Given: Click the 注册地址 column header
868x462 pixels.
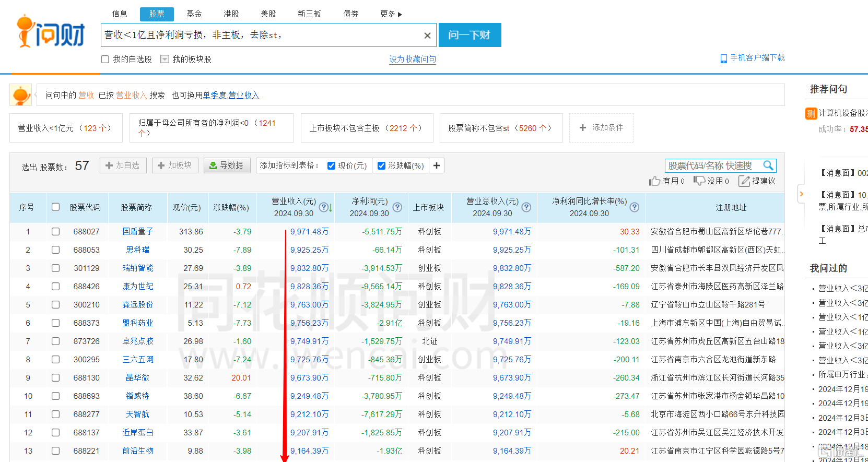Looking at the screenshot, I should (731, 208).
